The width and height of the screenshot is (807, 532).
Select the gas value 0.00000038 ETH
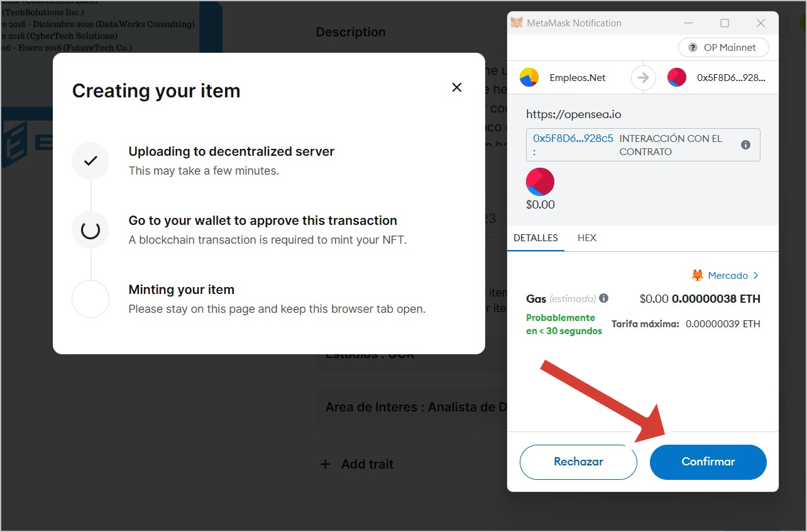pos(716,299)
